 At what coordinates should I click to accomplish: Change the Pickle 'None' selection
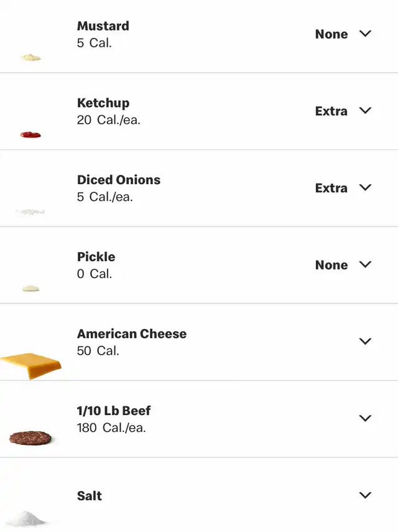pyautogui.click(x=331, y=264)
